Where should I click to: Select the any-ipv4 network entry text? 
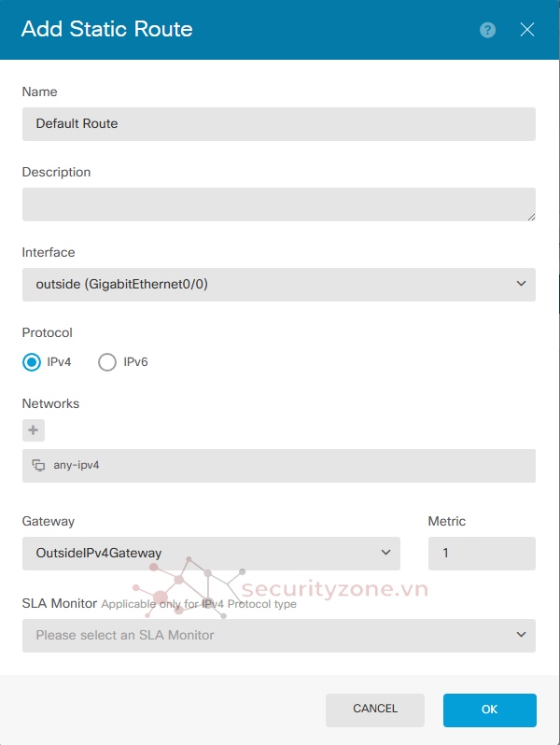[x=77, y=465]
